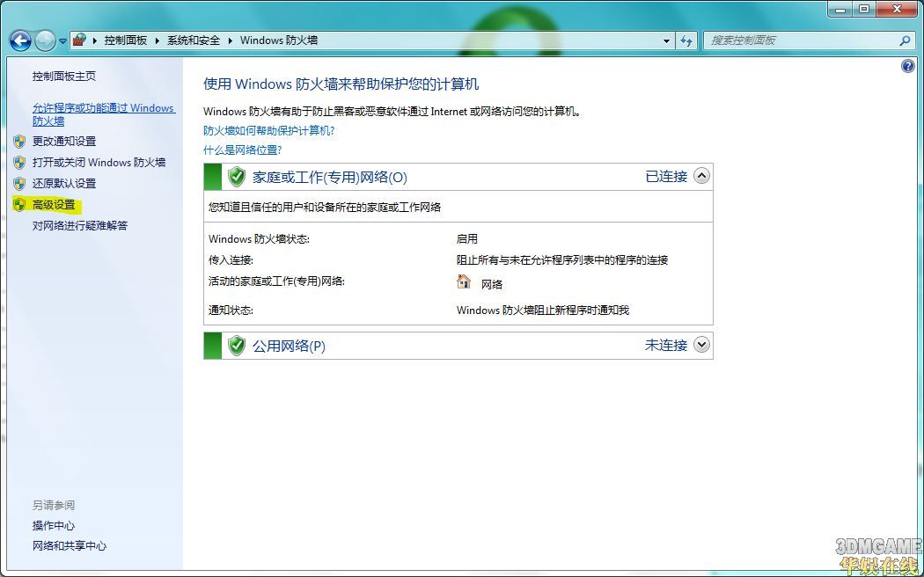Click 未连接 status text
Viewport: 924px width, 577px height.
[x=666, y=345]
